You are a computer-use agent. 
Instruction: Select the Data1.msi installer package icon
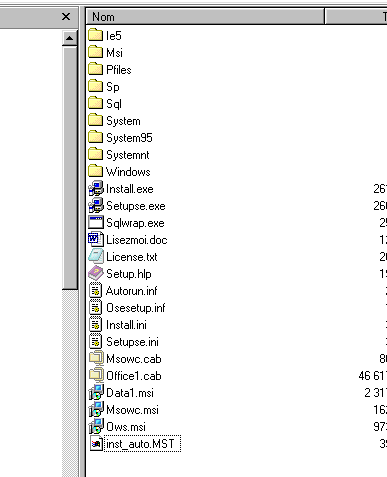(x=96, y=392)
